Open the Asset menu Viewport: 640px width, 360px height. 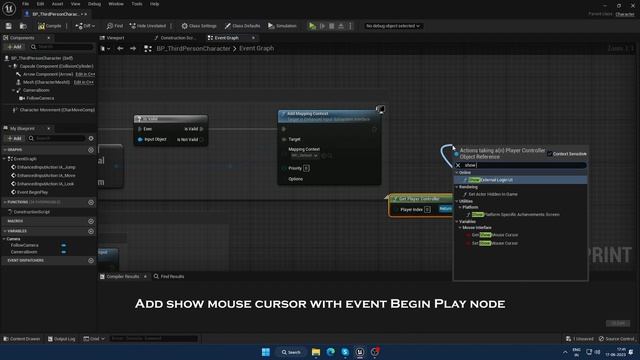point(58,4)
